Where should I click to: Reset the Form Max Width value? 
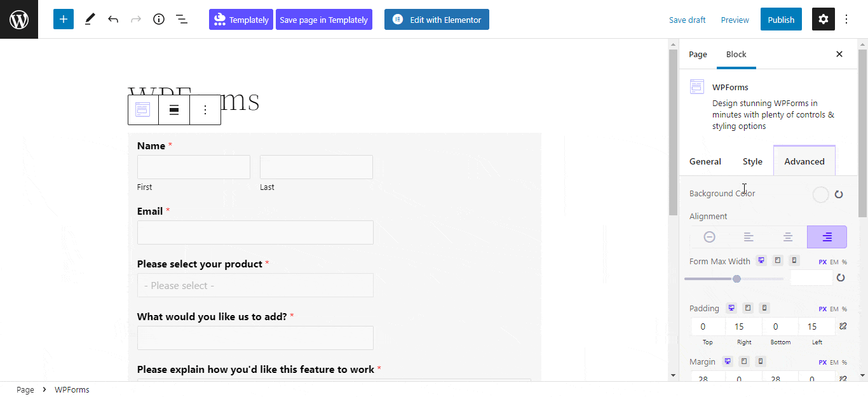841,278
